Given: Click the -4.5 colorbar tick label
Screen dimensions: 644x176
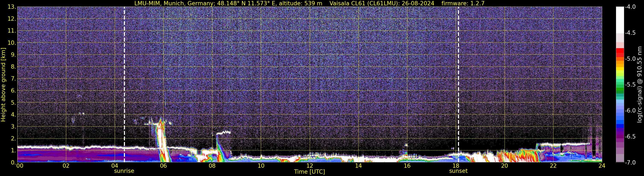Looking at the screenshot, I should click(630, 33).
